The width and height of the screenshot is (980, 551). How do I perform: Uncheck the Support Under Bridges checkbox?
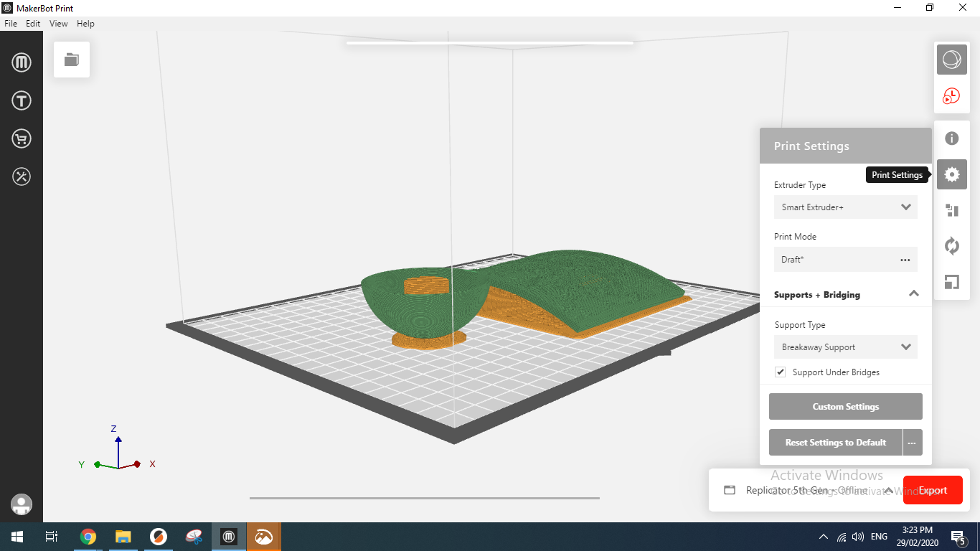click(781, 372)
